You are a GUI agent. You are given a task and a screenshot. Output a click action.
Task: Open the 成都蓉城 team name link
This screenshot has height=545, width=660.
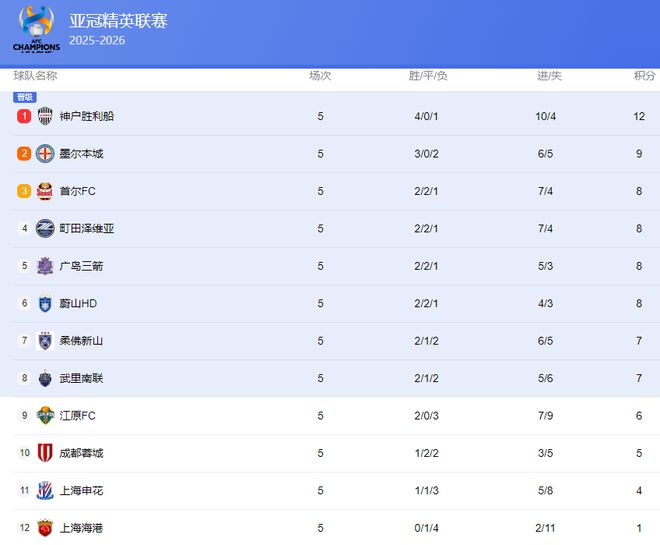click(81, 453)
